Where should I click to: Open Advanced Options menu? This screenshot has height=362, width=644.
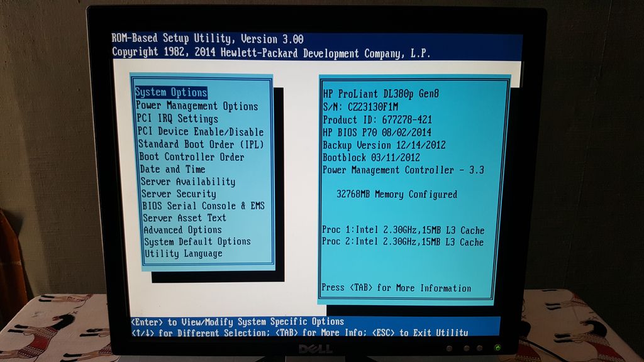coord(183,229)
